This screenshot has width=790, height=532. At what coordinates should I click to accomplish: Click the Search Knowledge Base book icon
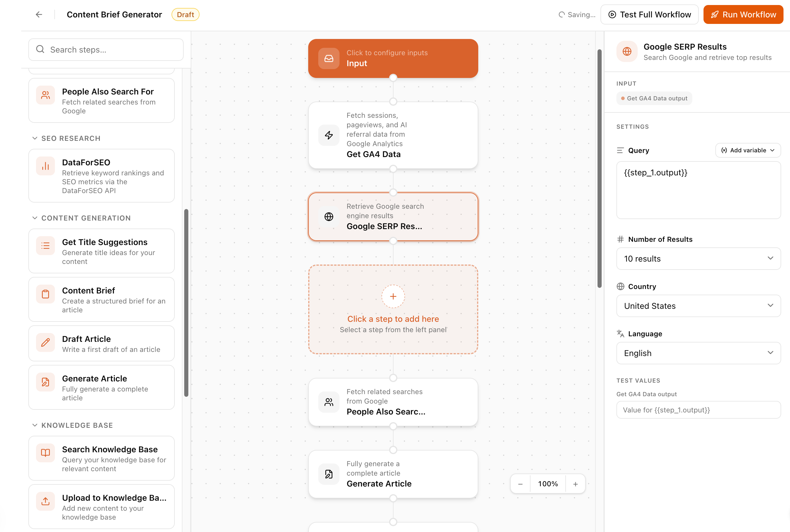point(45,453)
